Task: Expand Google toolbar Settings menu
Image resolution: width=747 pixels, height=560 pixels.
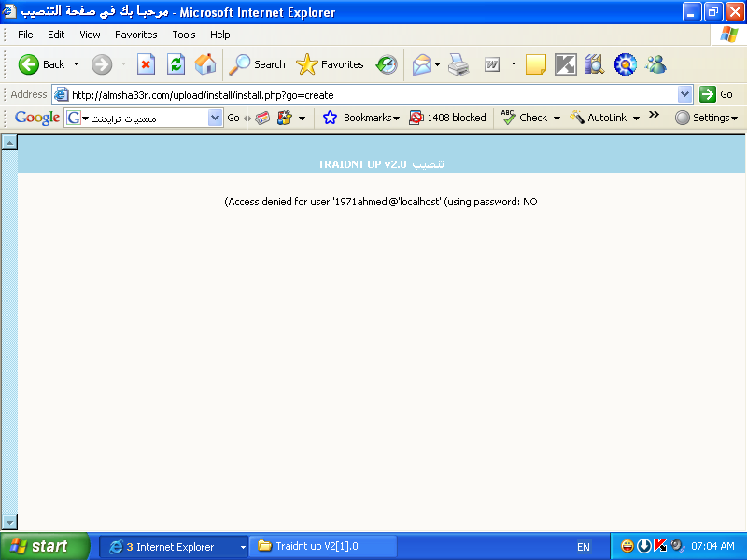Action: click(707, 118)
